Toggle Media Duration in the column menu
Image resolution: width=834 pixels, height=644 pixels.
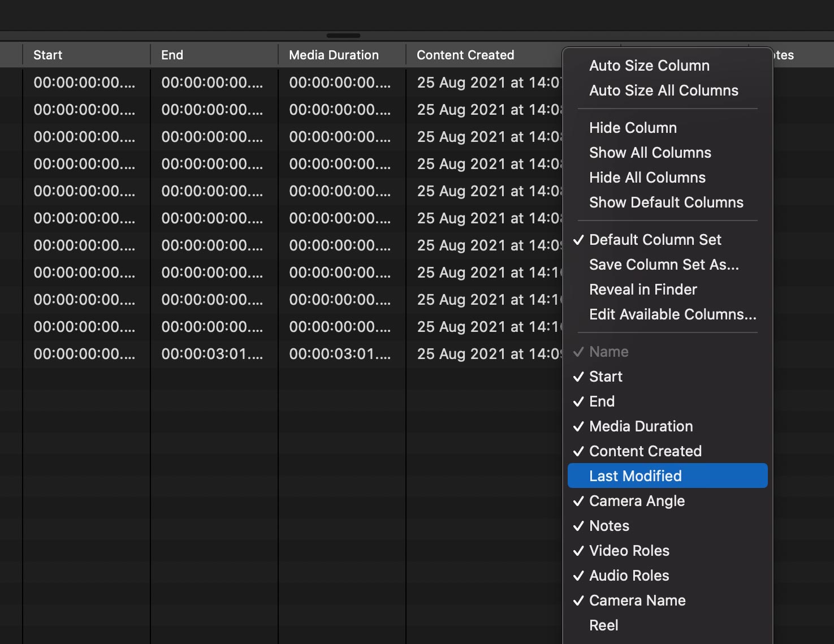(667, 426)
